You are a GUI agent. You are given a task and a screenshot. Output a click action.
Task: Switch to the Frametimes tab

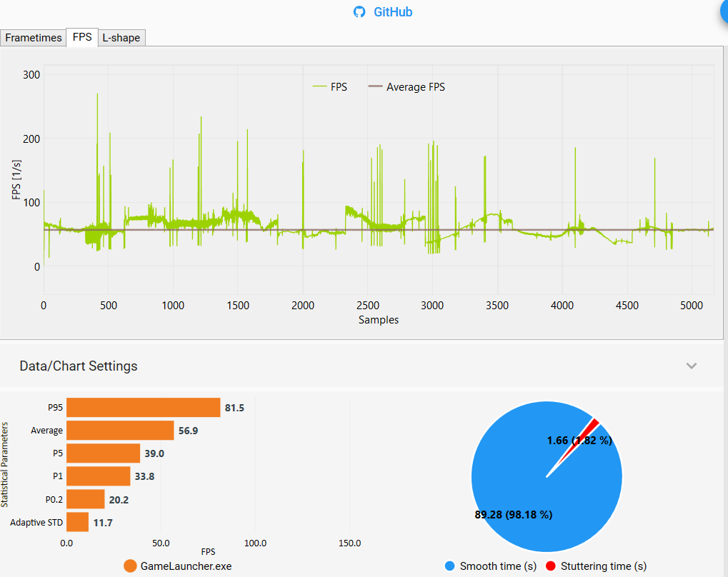[33, 38]
